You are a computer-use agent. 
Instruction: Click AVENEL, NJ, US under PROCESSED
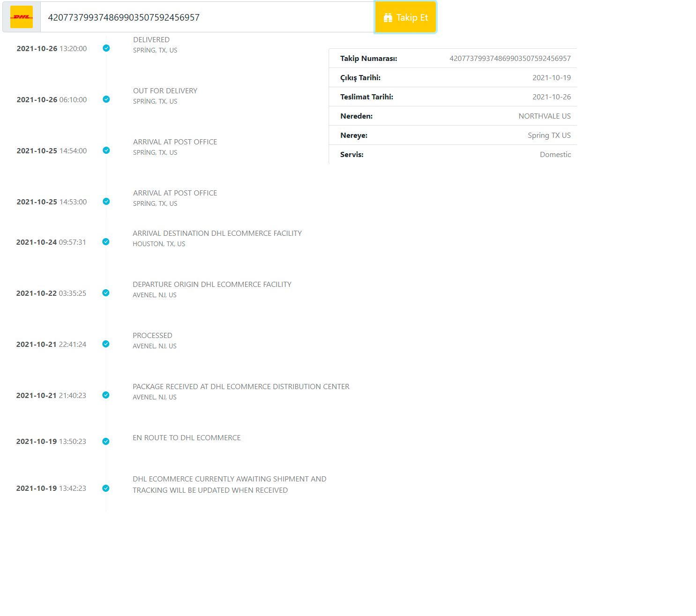coord(155,346)
